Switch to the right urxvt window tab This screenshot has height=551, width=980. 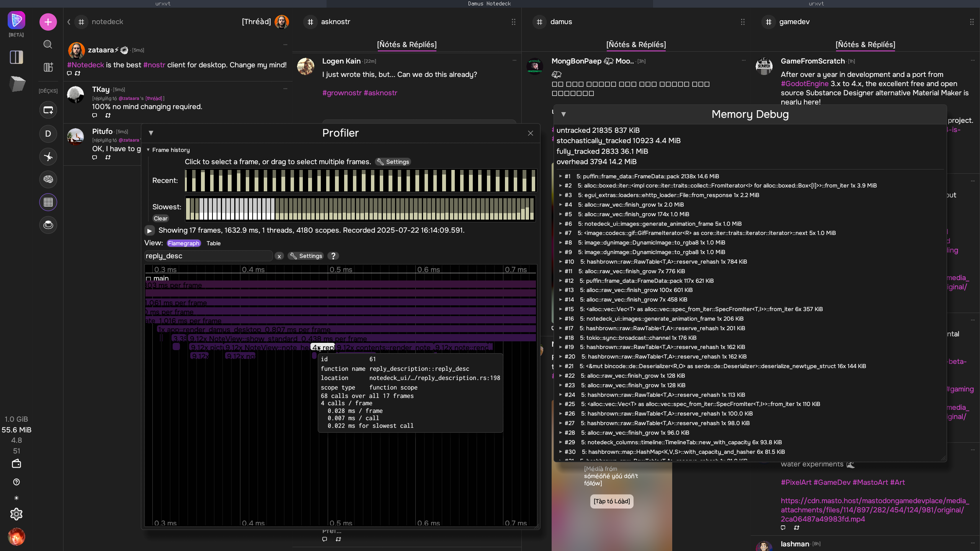pos(817,3)
